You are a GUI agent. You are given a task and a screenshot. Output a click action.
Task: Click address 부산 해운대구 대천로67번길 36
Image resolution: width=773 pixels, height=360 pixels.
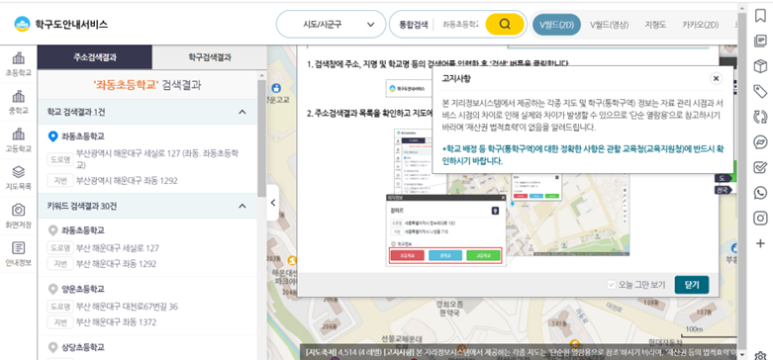(x=127, y=307)
